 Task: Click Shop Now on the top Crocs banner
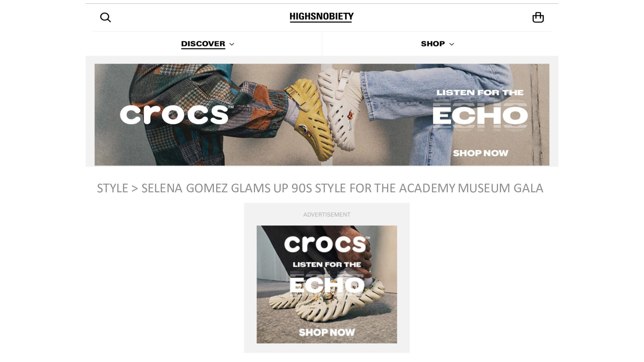click(x=481, y=153)
